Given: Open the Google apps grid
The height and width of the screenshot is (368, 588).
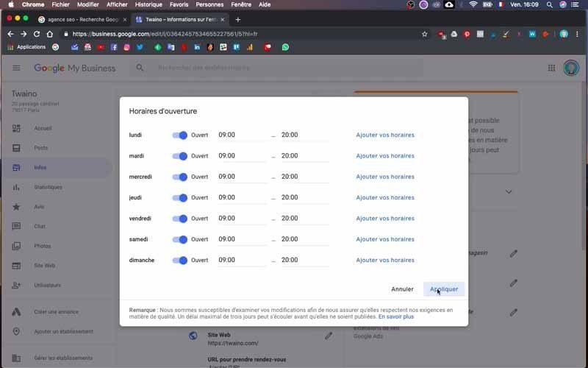Looking at the screenshot, I should pos(551,68).
